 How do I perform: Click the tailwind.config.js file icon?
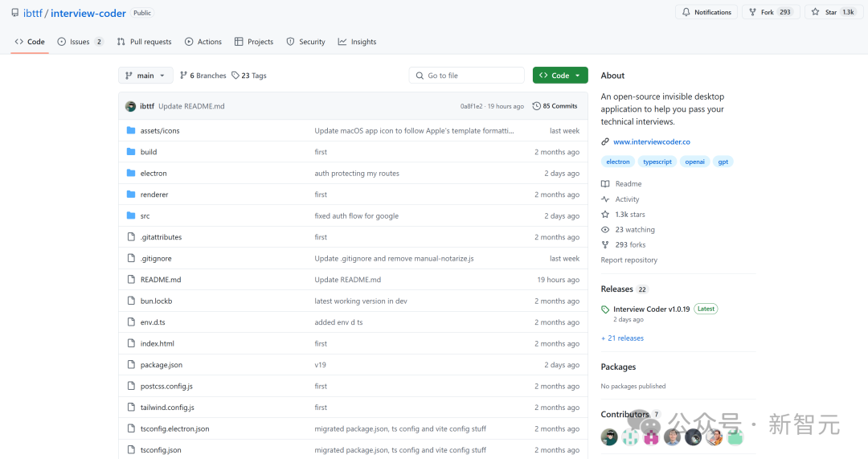[131, 407]
